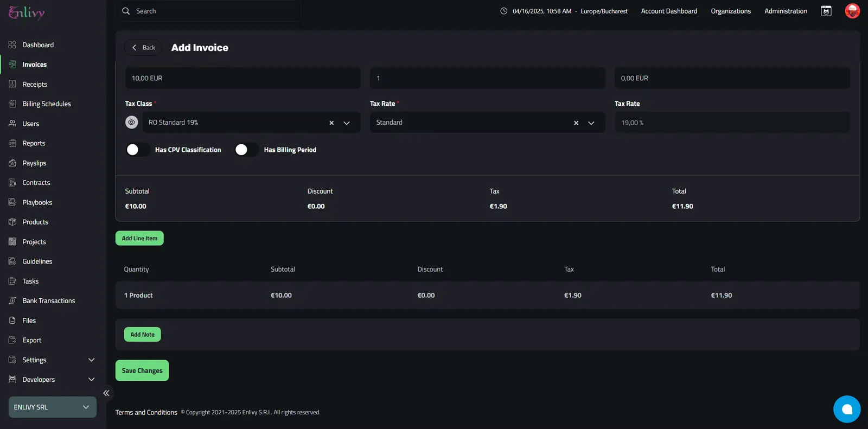This screenshot has width=868, height=429.
Task: Open the chat support bubble
Action: coord(847,409)
